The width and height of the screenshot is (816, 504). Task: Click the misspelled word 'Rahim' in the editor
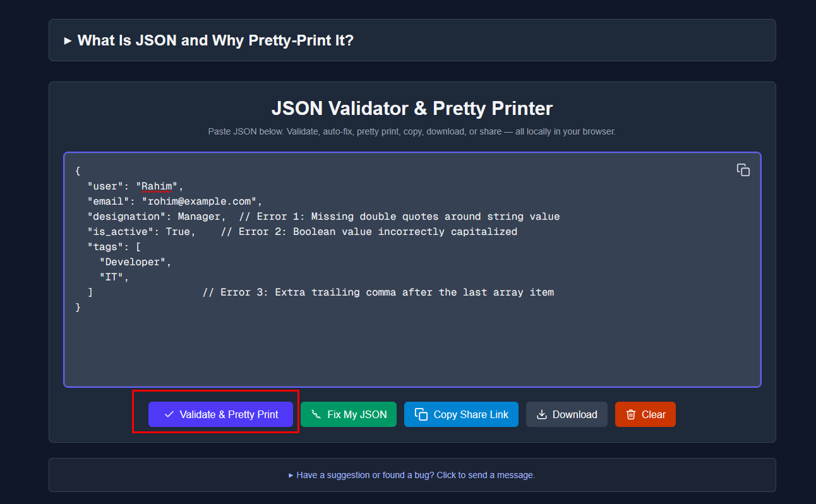tap(156, 186)
